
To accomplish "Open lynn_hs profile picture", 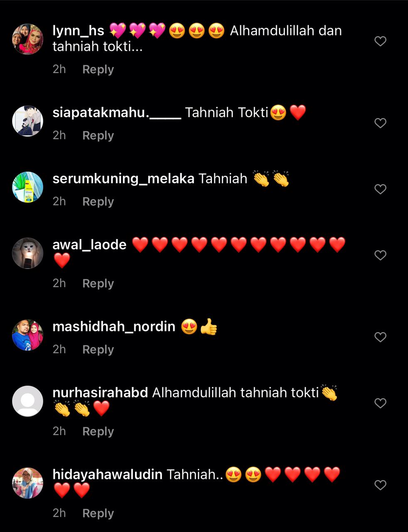I will point(27,39).
